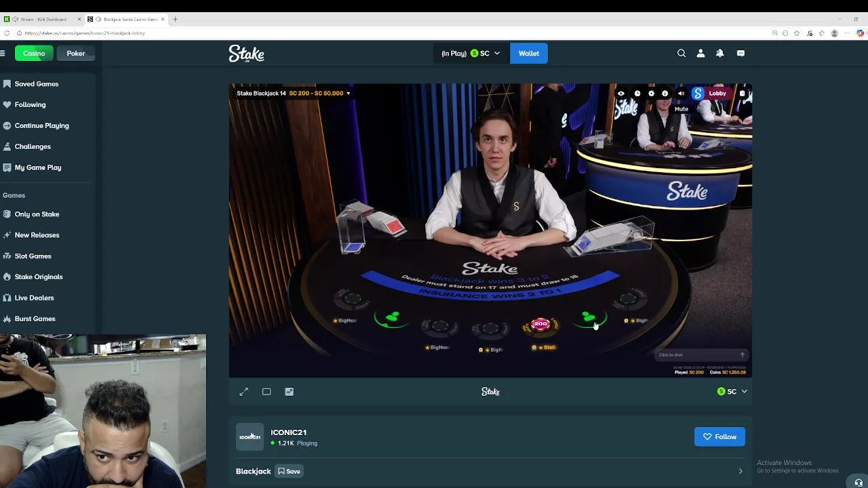This screenshot has width=868, height=488.
Task: Expand the In Play SC balance dropdown
Action: (x=471, y=54)
